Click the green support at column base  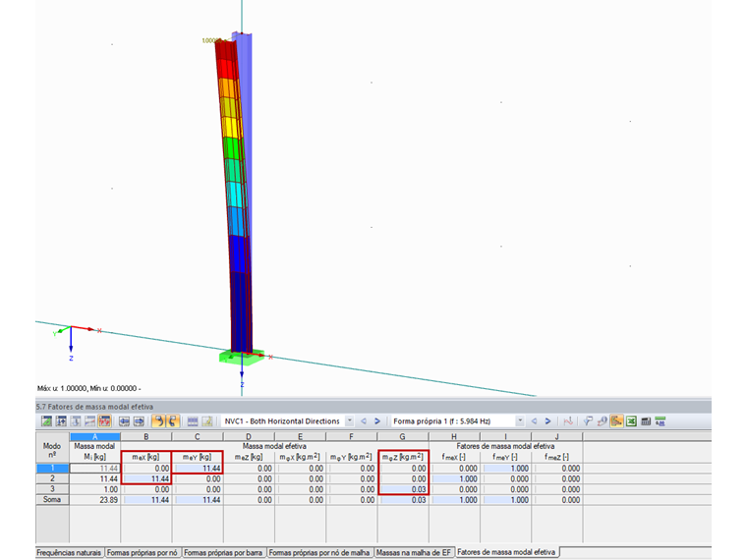coord(241,357)
